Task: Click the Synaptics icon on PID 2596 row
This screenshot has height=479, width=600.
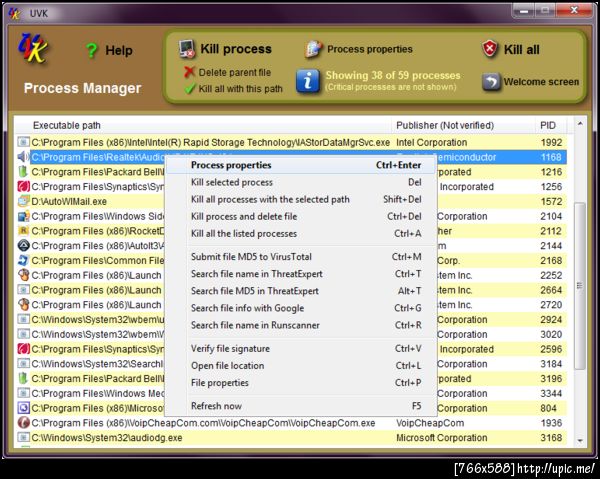Action: 23,349
